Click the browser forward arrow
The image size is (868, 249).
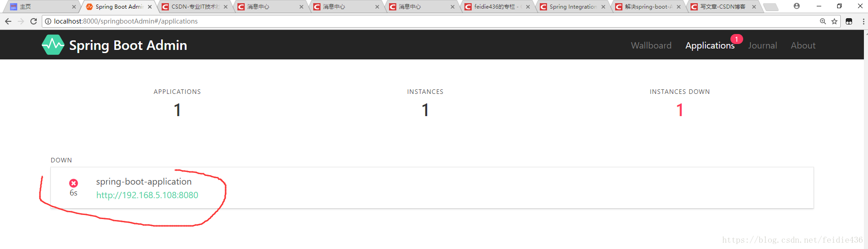[x=21, y=21]
